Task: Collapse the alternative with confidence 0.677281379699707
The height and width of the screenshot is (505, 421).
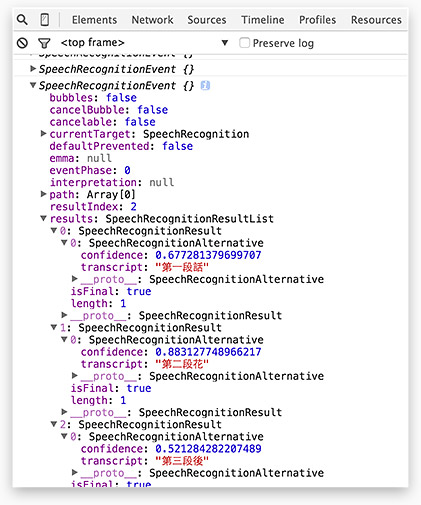Action: (x=64, y=243)
